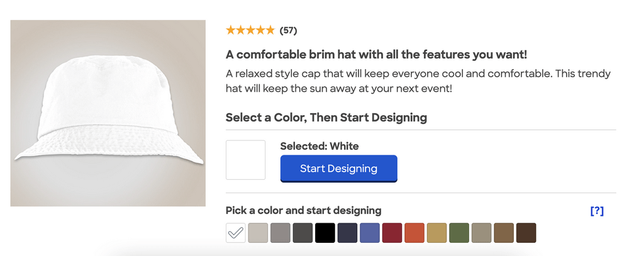Select the dark charcoal gray swatch

[x=303, y=233]
